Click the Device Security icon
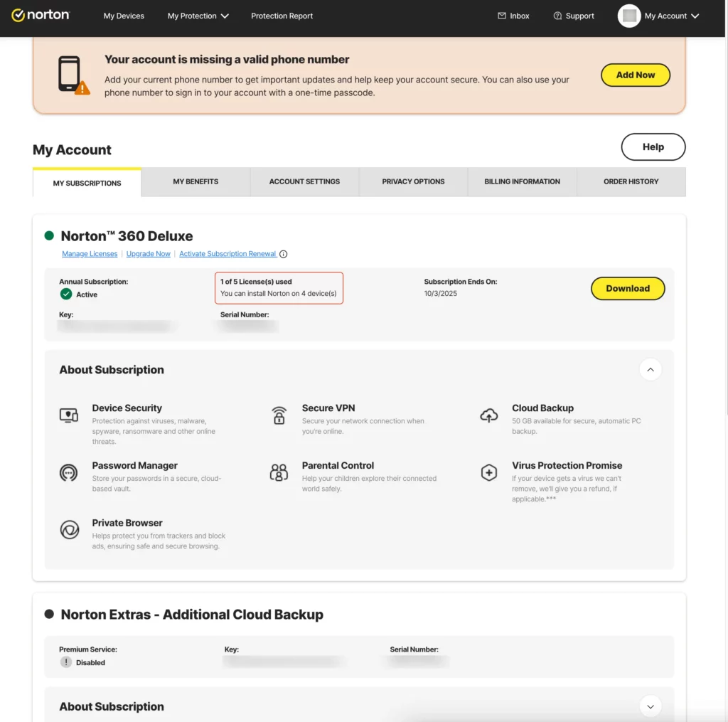 (x=69, y=415)
